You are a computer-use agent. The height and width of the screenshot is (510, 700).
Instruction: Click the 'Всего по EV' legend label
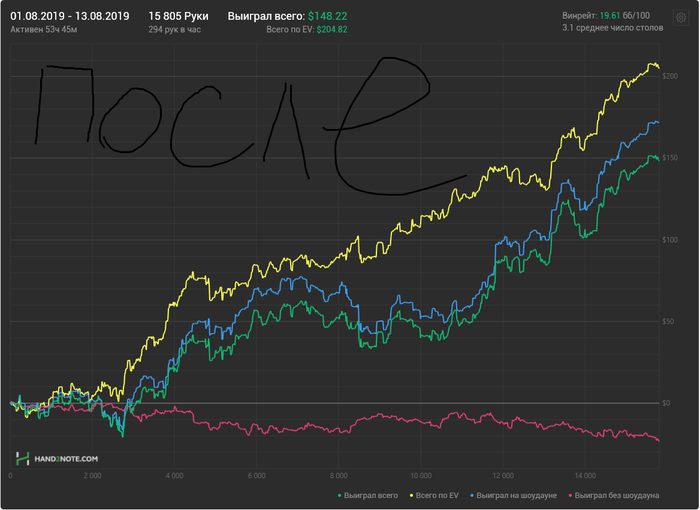[437, 495]
